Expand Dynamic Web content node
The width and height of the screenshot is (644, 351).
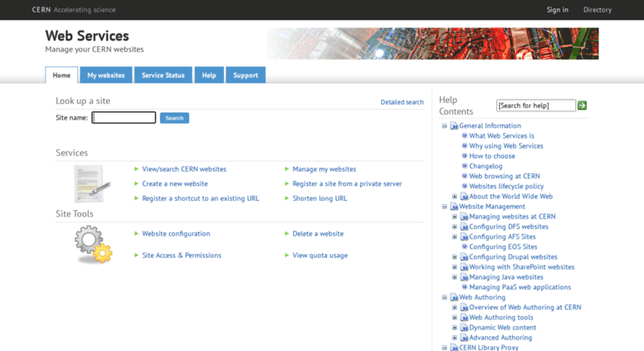455,328
